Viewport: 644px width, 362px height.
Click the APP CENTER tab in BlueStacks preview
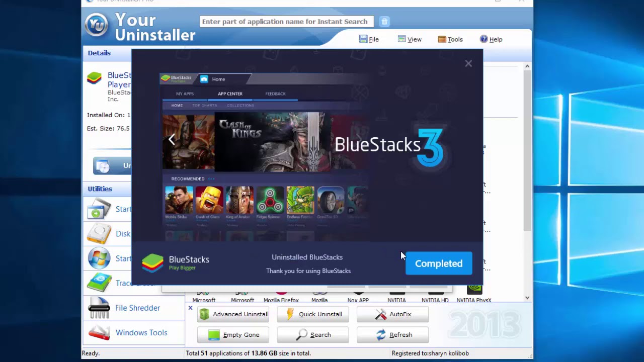pos(230,94)
